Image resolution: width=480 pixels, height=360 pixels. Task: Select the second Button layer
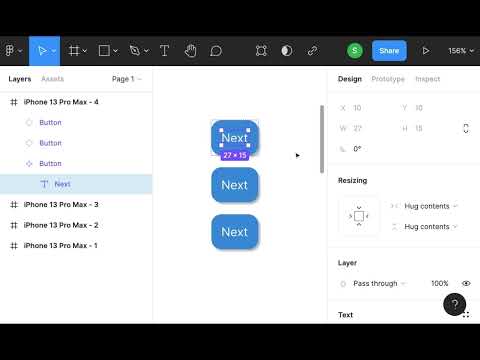click(x=76, y=143)
